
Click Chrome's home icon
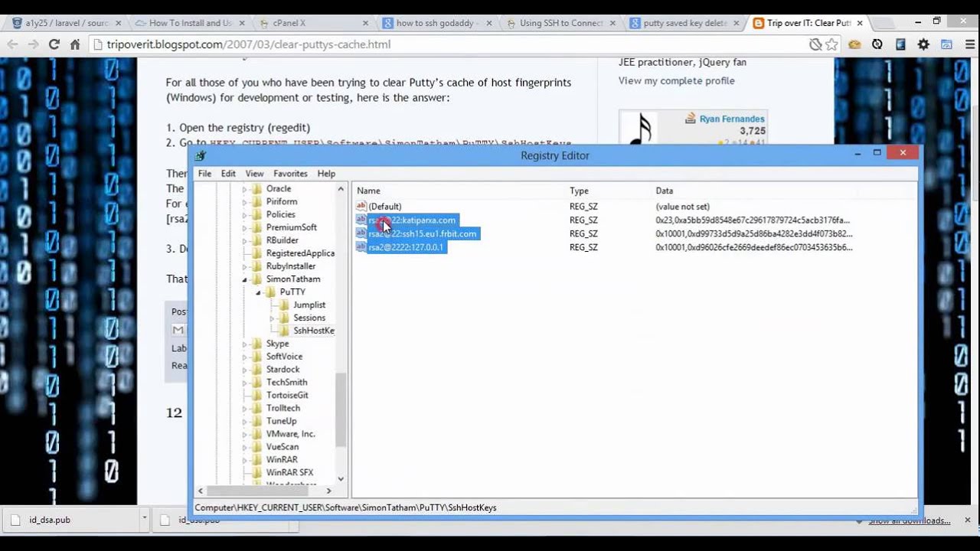point(75,44)
